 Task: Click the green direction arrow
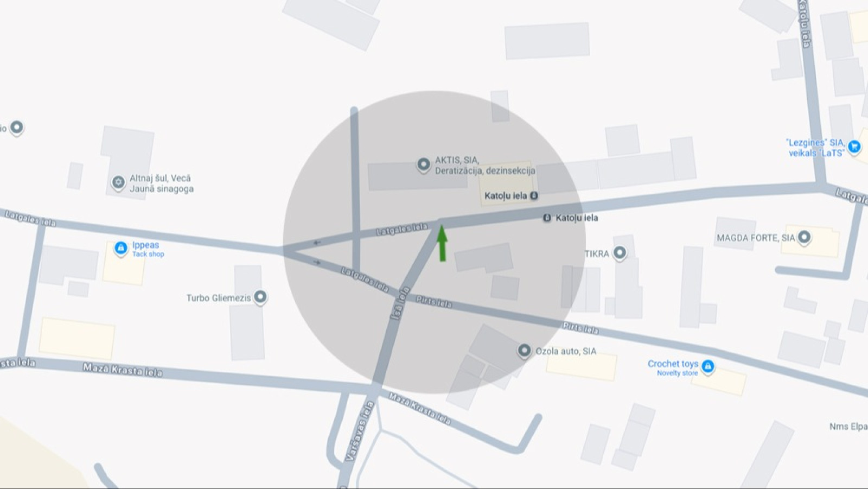(x=442, y=243)
